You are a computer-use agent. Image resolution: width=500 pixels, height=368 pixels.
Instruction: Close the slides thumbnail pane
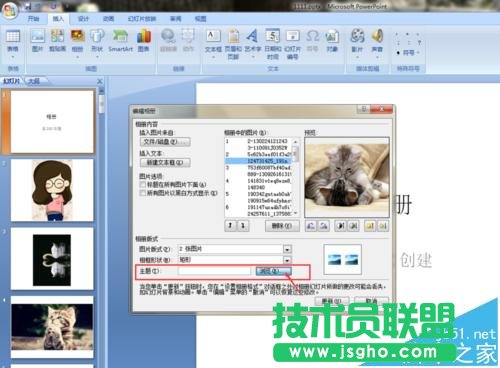pos(99,81)
